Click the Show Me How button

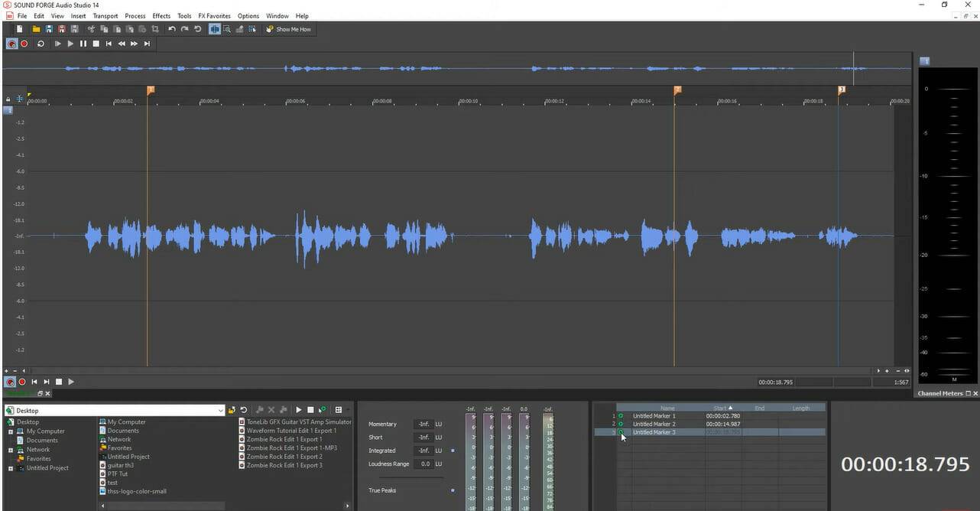(289, 29)
